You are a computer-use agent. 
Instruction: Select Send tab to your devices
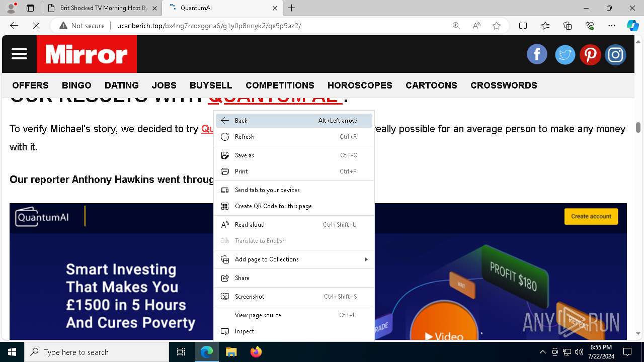tap(294, 190)
